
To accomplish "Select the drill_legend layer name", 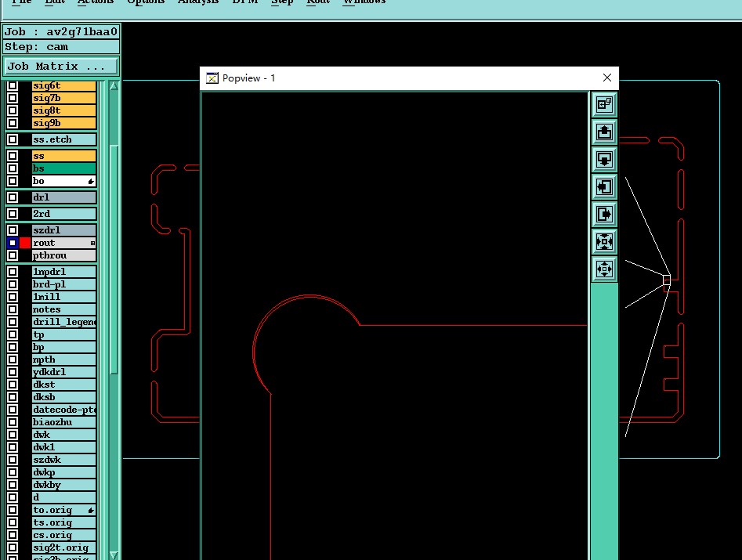I will (64, 322).
